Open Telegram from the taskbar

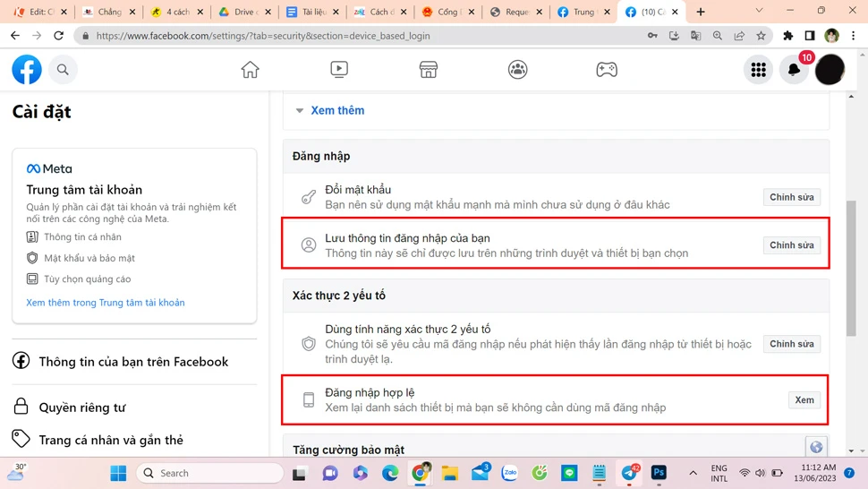[629, 473]
